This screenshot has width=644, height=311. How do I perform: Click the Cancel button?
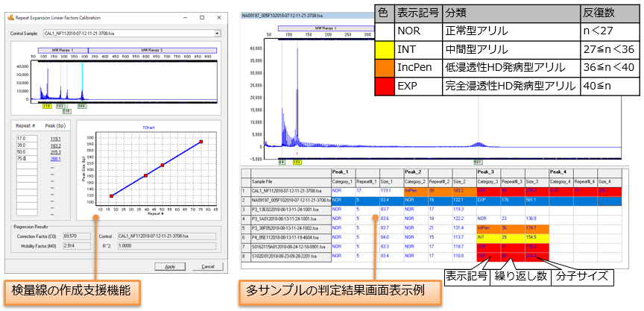pyautogui.click(x=206, y=266)
